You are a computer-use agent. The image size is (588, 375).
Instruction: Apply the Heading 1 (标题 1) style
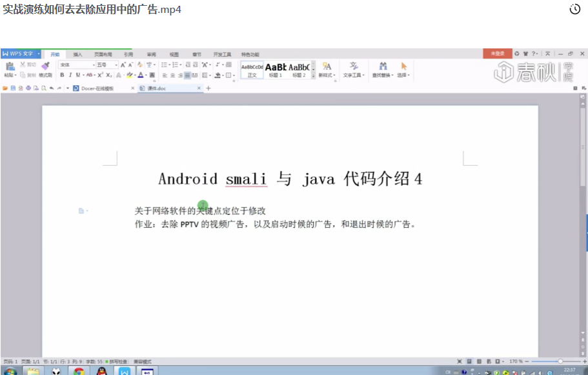tap(276, 70)
